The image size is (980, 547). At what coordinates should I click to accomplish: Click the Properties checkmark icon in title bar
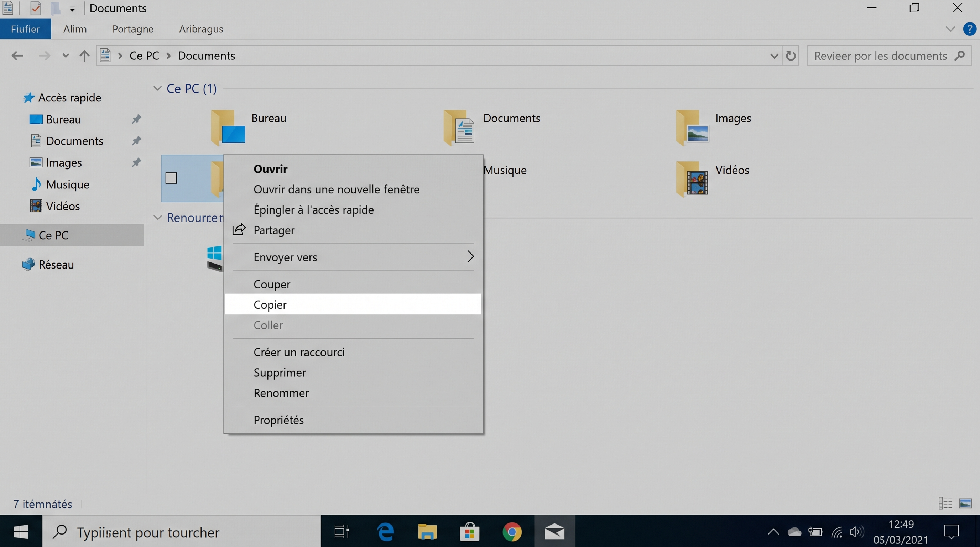pyautogui.click(x=35, y=8)
